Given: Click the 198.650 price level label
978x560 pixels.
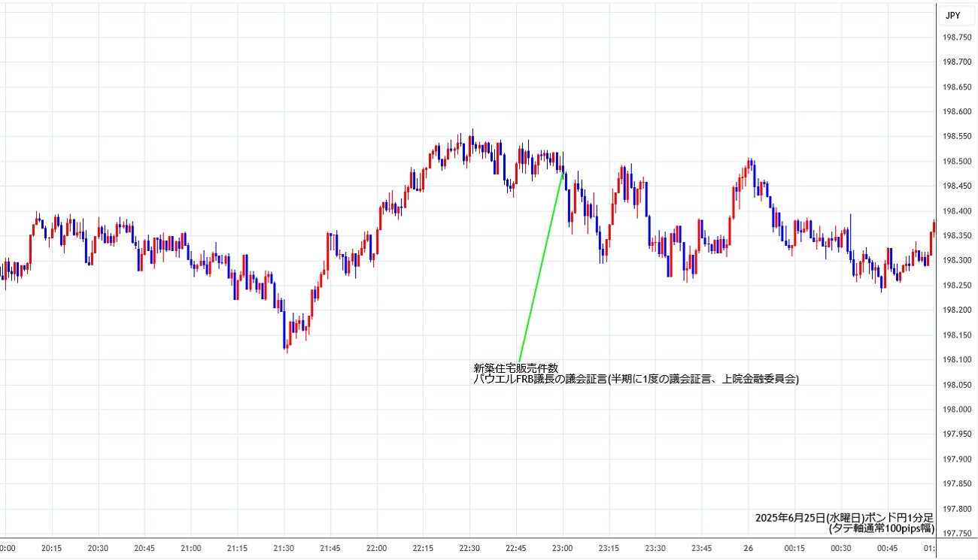Looking at the screenshot, I should click(x=957, y=87).
